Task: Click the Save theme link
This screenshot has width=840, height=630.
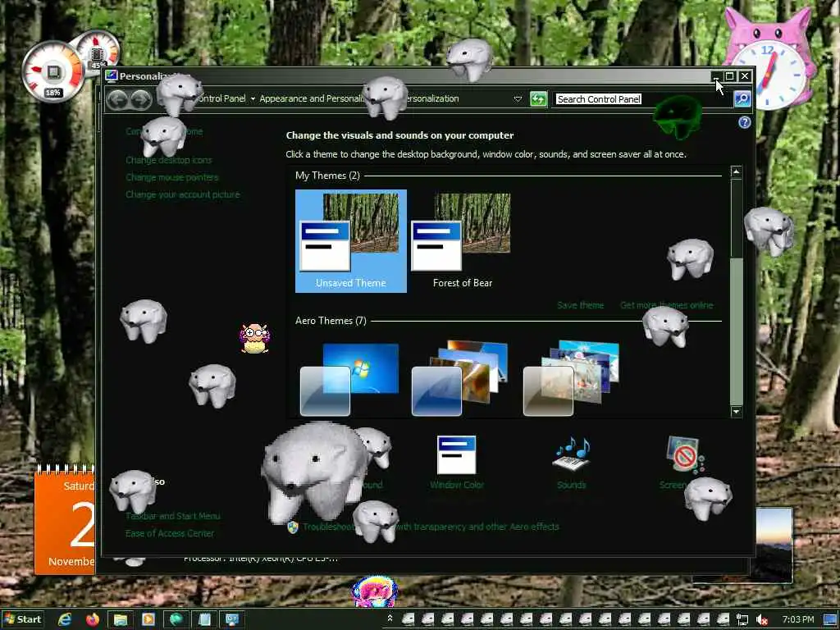Action: click(580, 305)
